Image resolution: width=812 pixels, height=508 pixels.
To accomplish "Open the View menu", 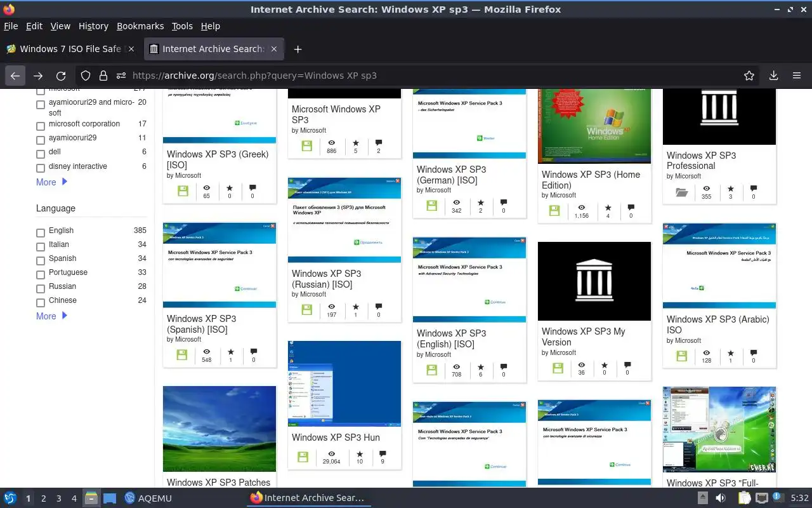I will click(60, 26).
